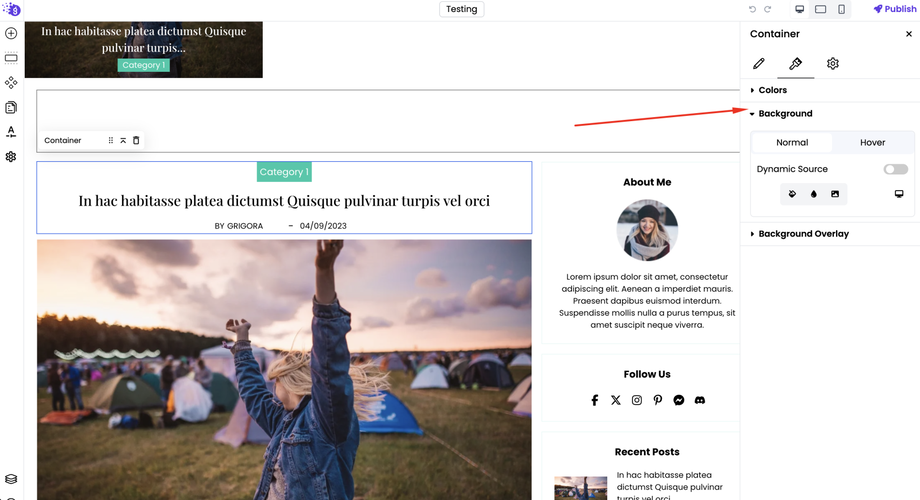Click the Publish button
This screenshot has height=500, width=920.
click(x=895, y=9)
